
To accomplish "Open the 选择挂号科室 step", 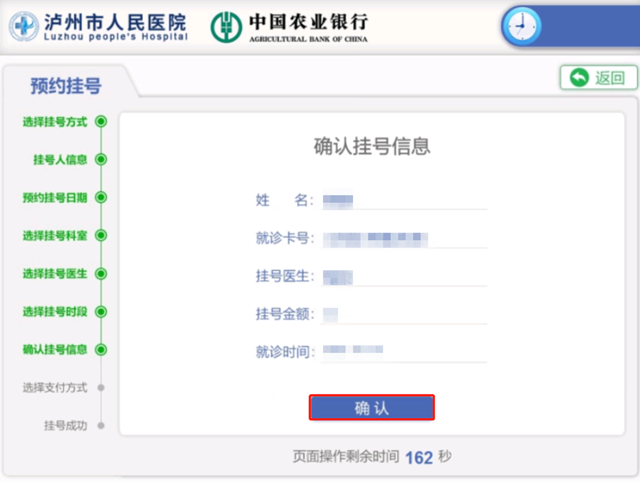I will [56, 236].
